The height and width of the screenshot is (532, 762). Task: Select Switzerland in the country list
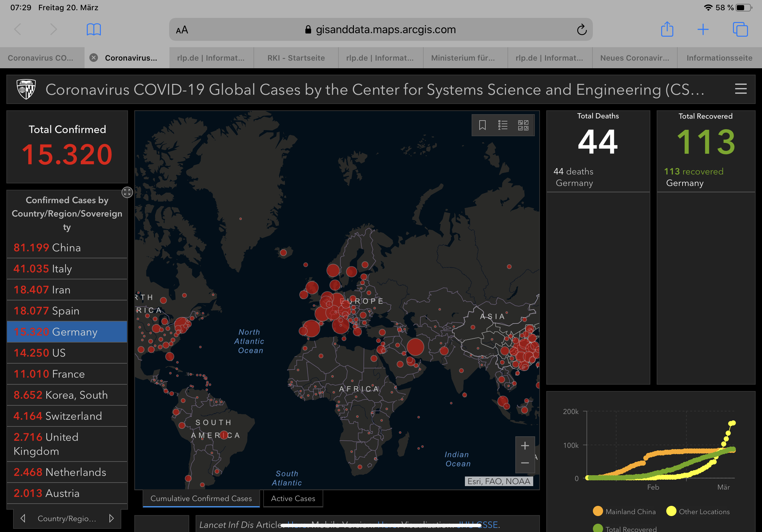(x=67, y=416)
